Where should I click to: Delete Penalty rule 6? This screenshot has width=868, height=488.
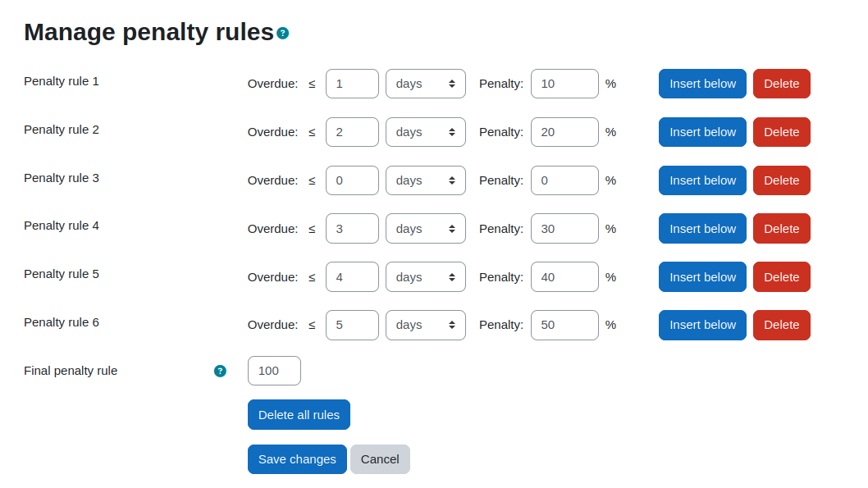pyautogui.click(x=781, y=325)
